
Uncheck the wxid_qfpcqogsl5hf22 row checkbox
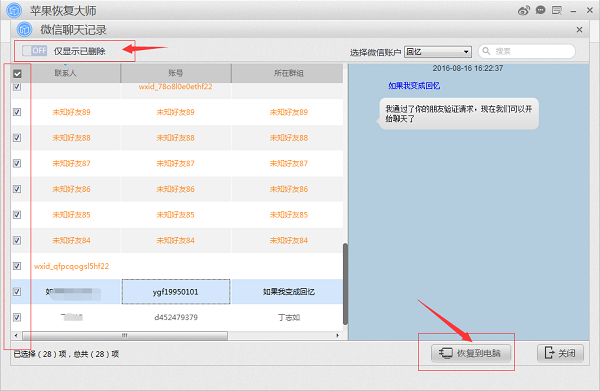click(17, 266)
